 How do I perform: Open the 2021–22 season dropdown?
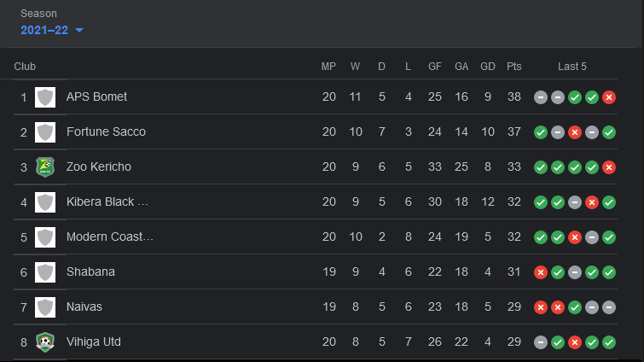click(52, 30)
